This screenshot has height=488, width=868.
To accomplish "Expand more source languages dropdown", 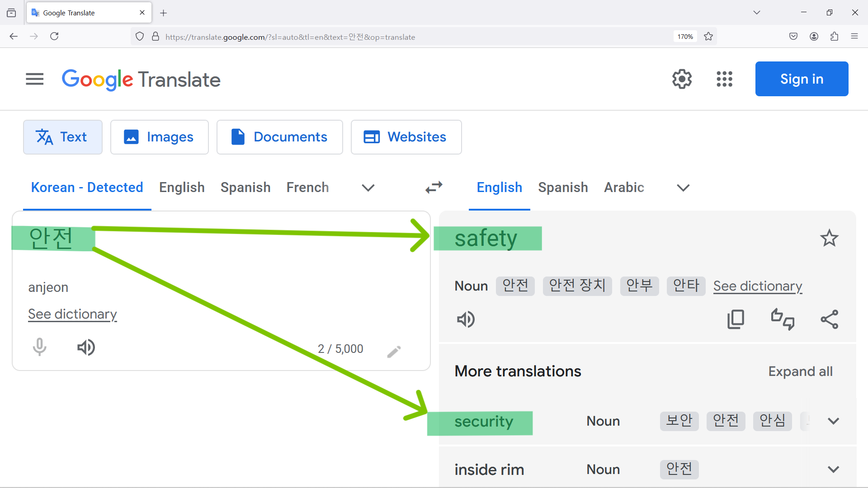I will (x=368, y=188).
